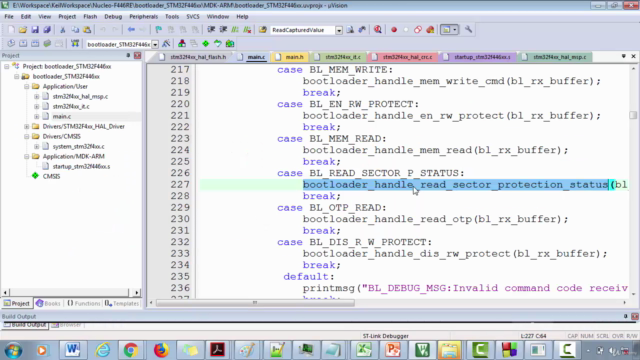Switch to startup_stm32f446xx.s tab
This screenshot has height=360, width=640.
[478, 57]
